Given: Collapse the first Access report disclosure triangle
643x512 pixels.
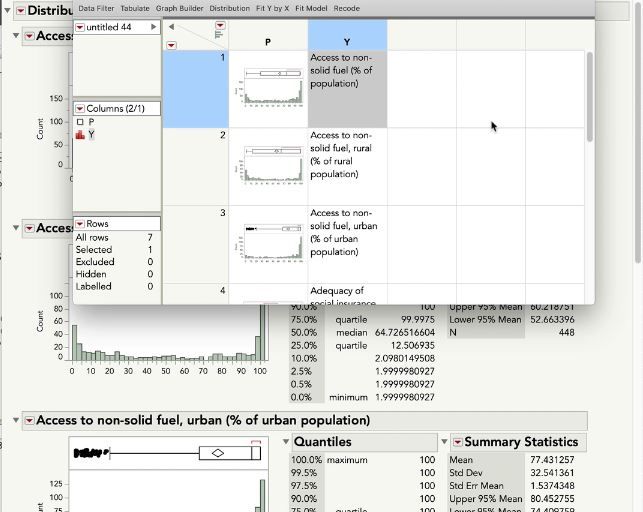Looking at the screenshot, I should (16, 36).
